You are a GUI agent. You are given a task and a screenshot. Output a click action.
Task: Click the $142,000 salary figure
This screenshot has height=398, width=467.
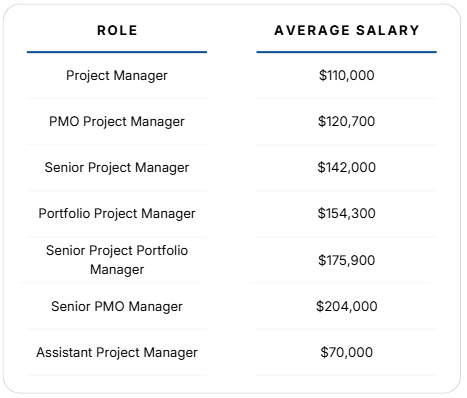click(x=347, y=167)
